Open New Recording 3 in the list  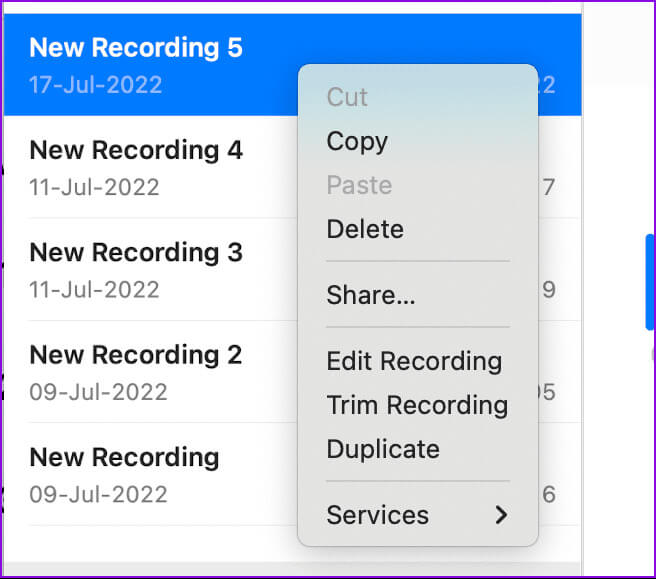pyautogui.click(x=136, y=252)
